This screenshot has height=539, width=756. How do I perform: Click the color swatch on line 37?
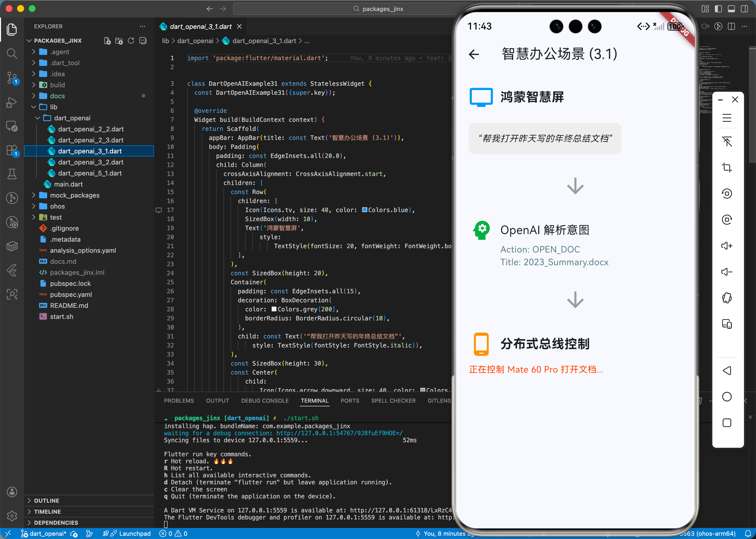[423, 390]
